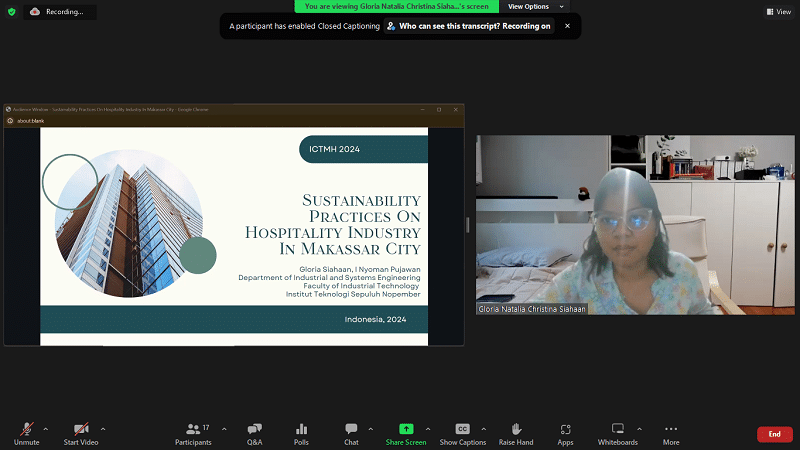
Task: Turn on camera with Start Video
Action: point(80,429)
